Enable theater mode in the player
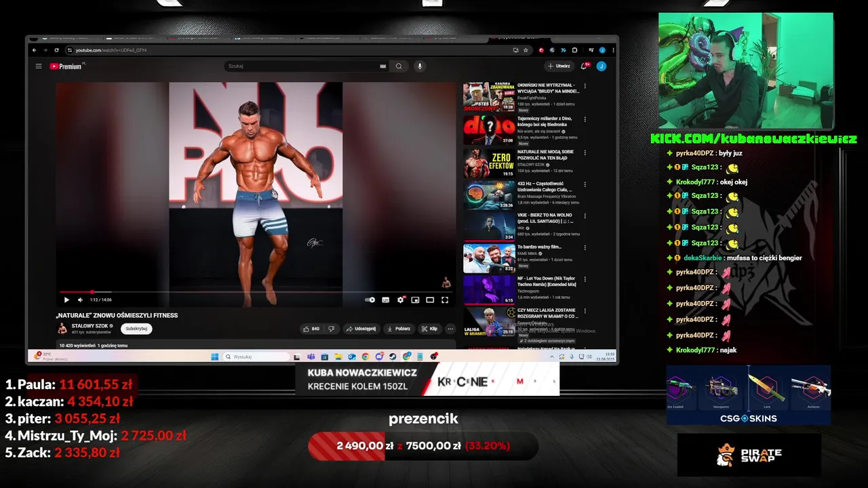 coord(430,300)
